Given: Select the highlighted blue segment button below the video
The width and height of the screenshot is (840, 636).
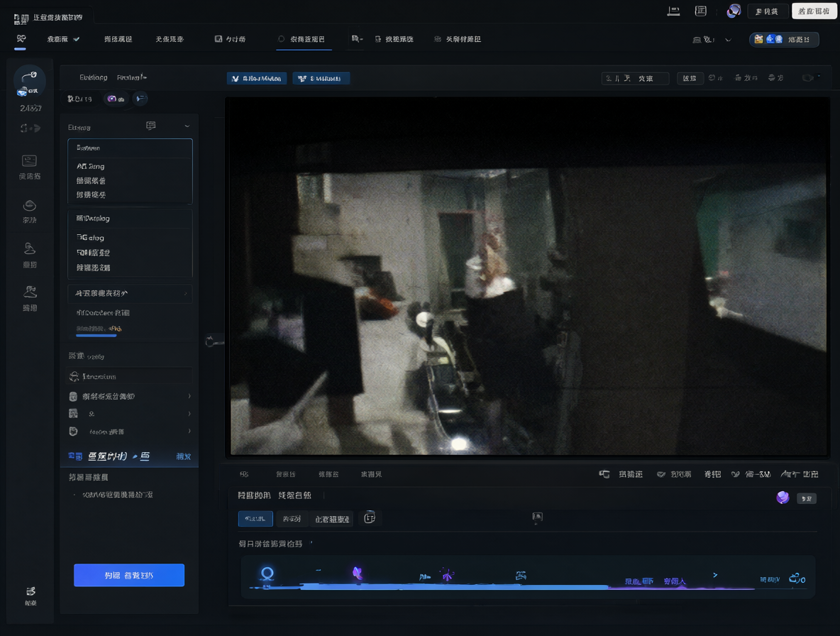Looking at the screenshot, I should tap(255, 519).
